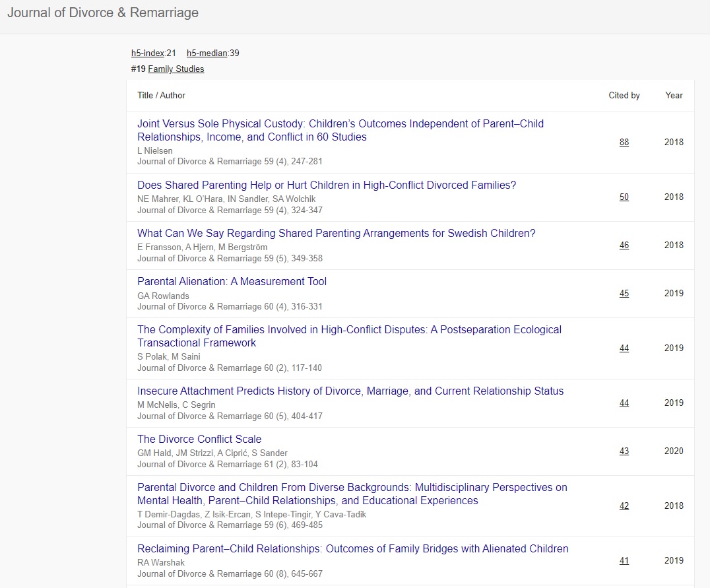Image resolution: width=710 pixels, height=588 pixels.
Task: View the 45 citations for Rowlands
Action: point(624,294)
